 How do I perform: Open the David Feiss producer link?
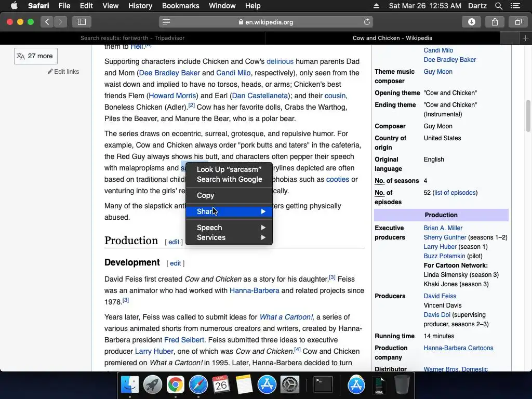440,296
